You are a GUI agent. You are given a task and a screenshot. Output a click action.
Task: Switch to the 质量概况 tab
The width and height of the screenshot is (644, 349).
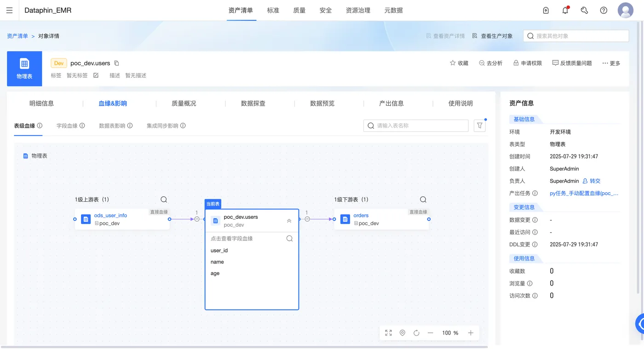(x=184, y=103)
